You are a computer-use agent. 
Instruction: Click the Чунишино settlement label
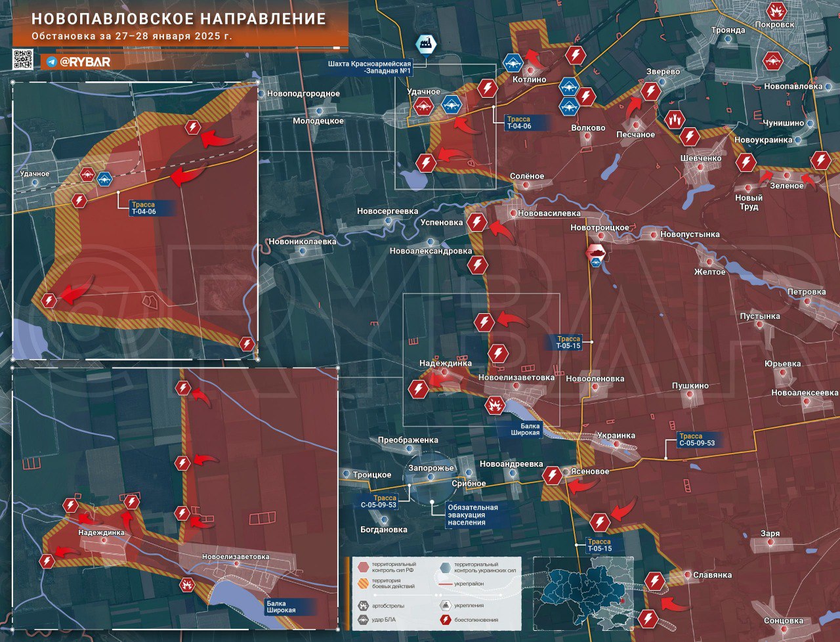(x=784, y=123)
